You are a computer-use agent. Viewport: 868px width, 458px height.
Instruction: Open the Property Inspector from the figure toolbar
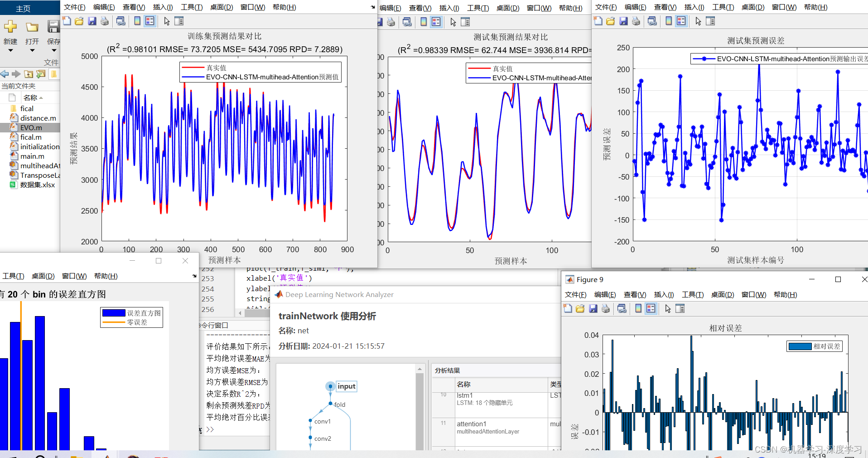pyautogui.click(x=179, y=21)
